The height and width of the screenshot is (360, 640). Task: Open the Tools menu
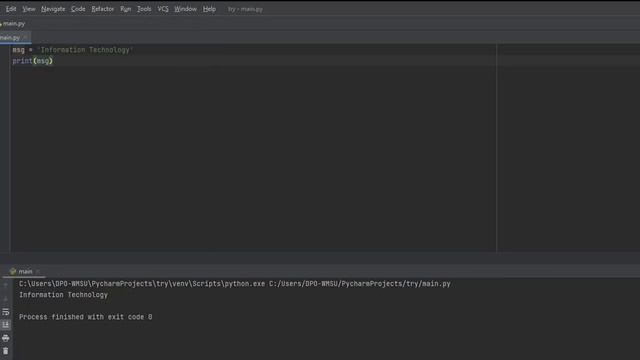point(144,9)
